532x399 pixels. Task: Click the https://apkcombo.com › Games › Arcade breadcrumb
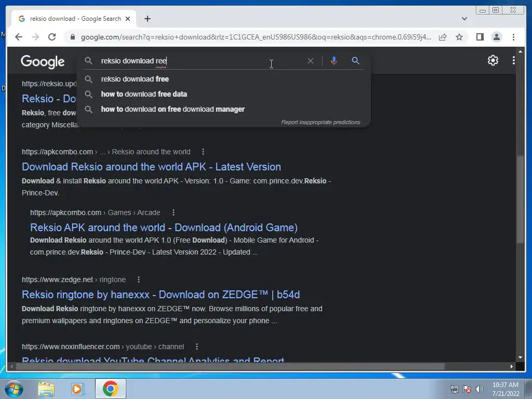tap(95, 212)
